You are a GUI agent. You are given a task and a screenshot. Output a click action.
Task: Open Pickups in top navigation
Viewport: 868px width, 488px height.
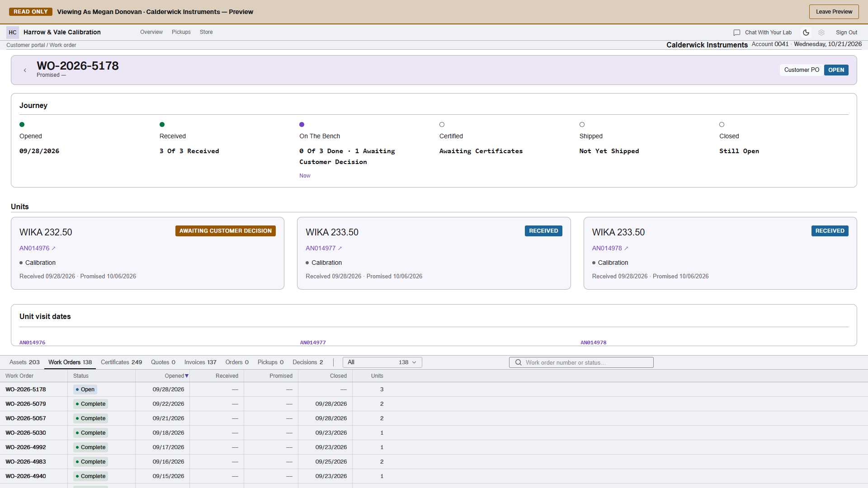181,32
